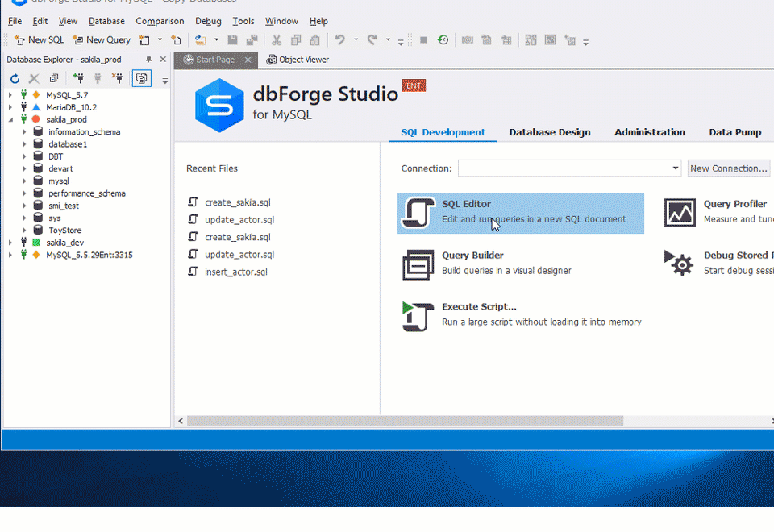This screenshot has width=774, height=532.
Task: Refresh the Database Explorer tree
Action: pos(15,78)
